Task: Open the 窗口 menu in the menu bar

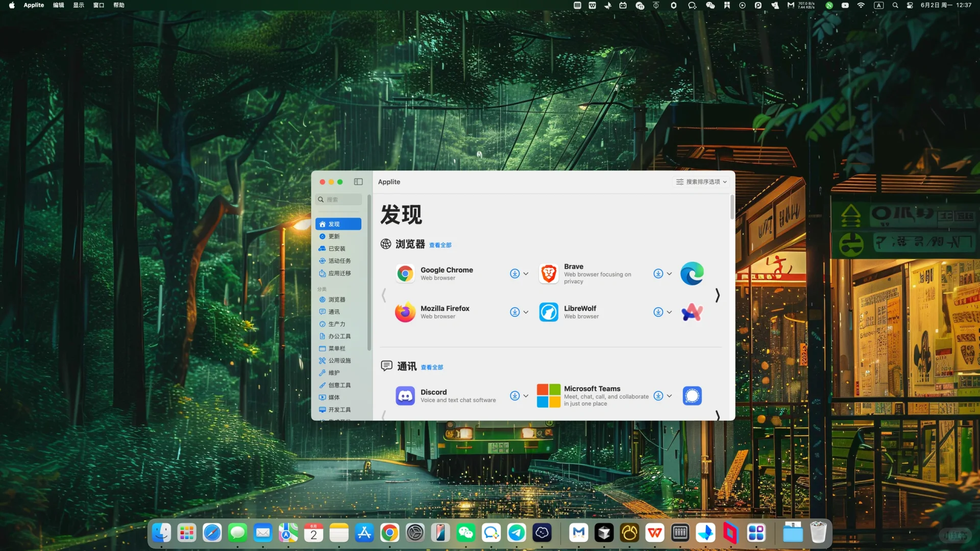Action: (x=99, y=5)
